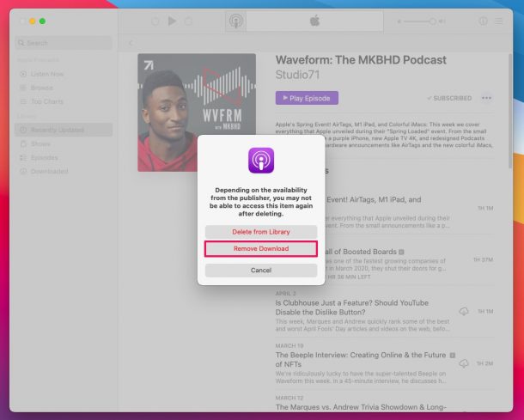Click the Episodes list icon

coord(23,157)
